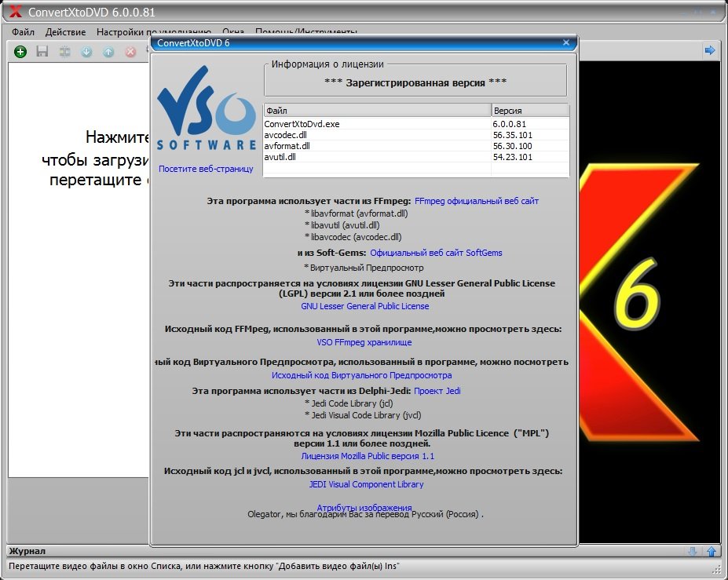
Task: Click the blue up arrow beside Журнал
Action: pyautogui.click(x=712, y=551)
